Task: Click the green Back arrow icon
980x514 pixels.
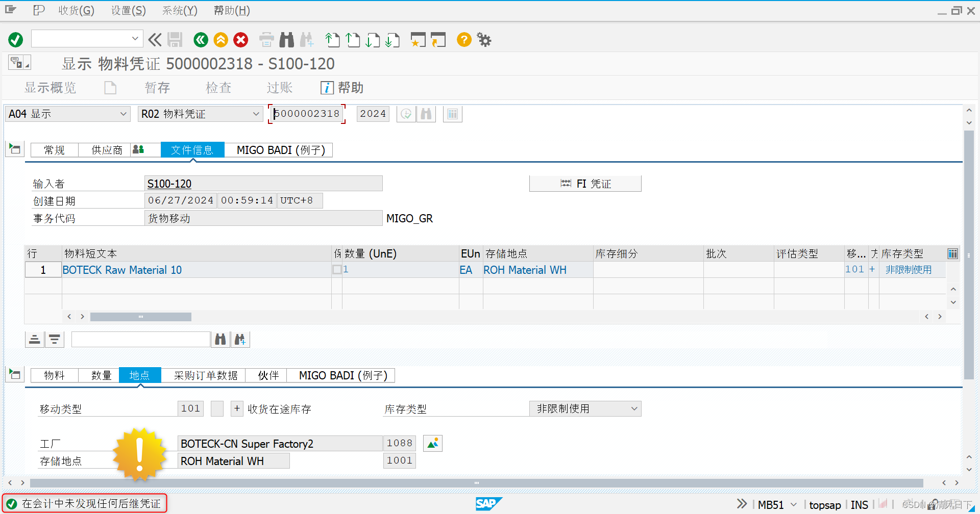Action: point(201,39)
